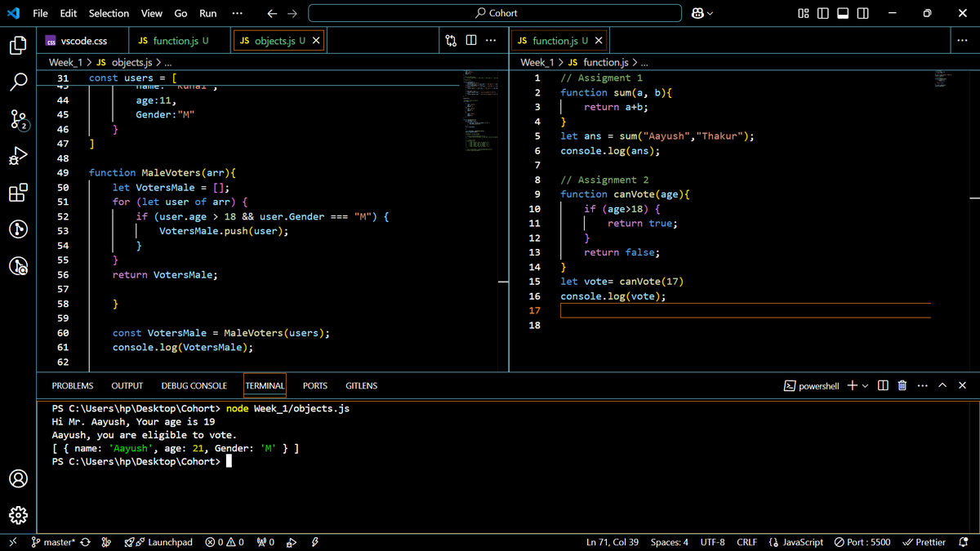
Task: Click the Cohort search command center
Action: (x=495, y=13)
